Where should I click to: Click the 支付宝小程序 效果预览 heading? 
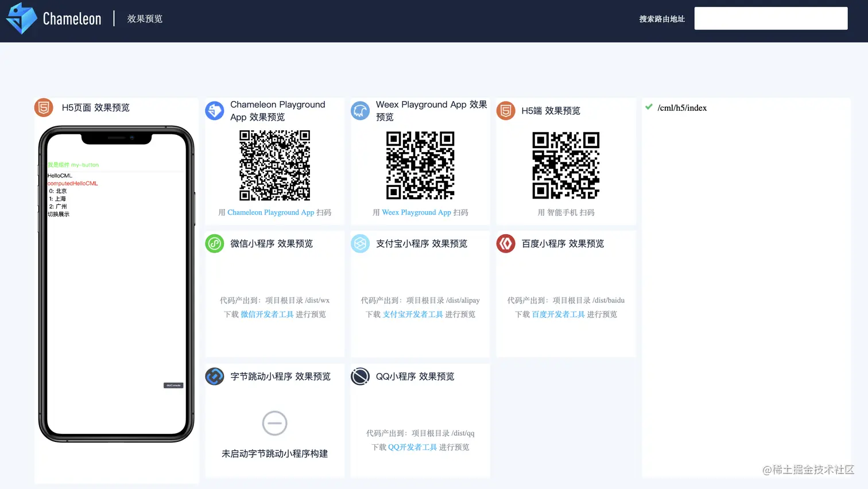(421, 243)
